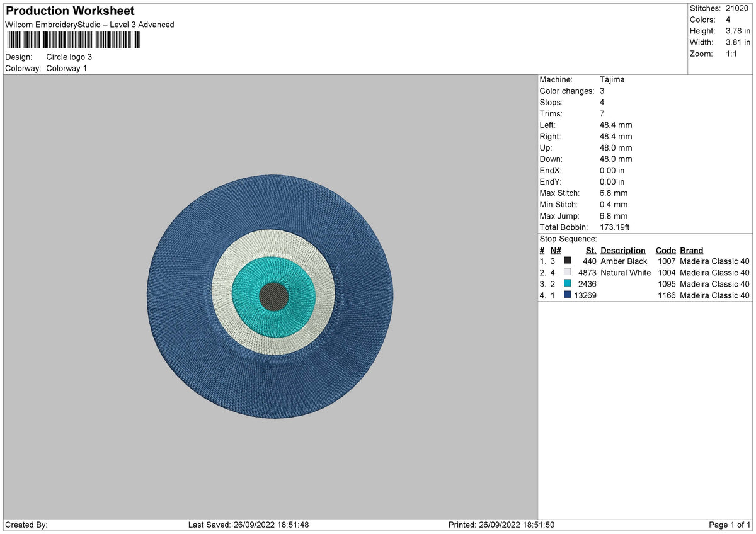Open the Colorway 1 selector
This screenshot has height=534, width=756.
pyautogui.click(x=66, y=68)
